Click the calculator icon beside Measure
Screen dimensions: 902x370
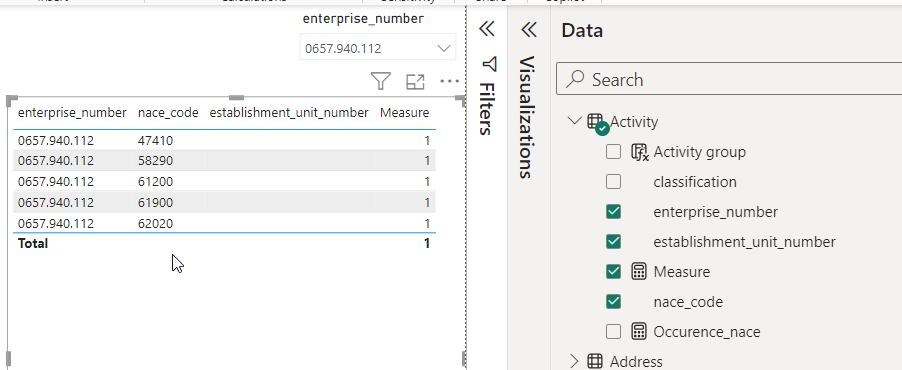639,272
